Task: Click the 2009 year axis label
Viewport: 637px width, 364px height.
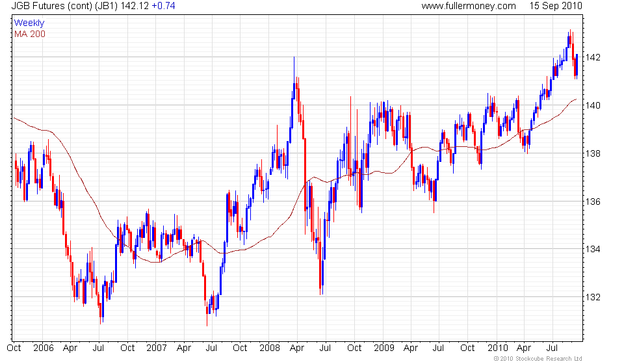Action: tap(384, 348)
